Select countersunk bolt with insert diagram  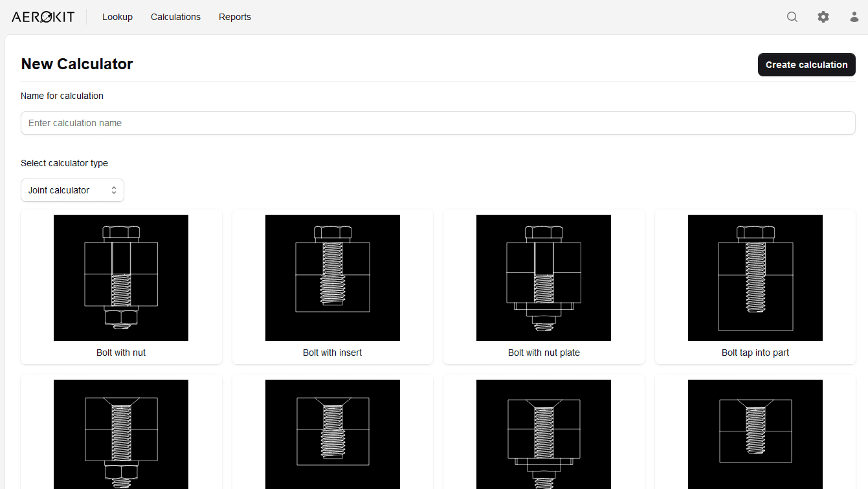[333, 434]
